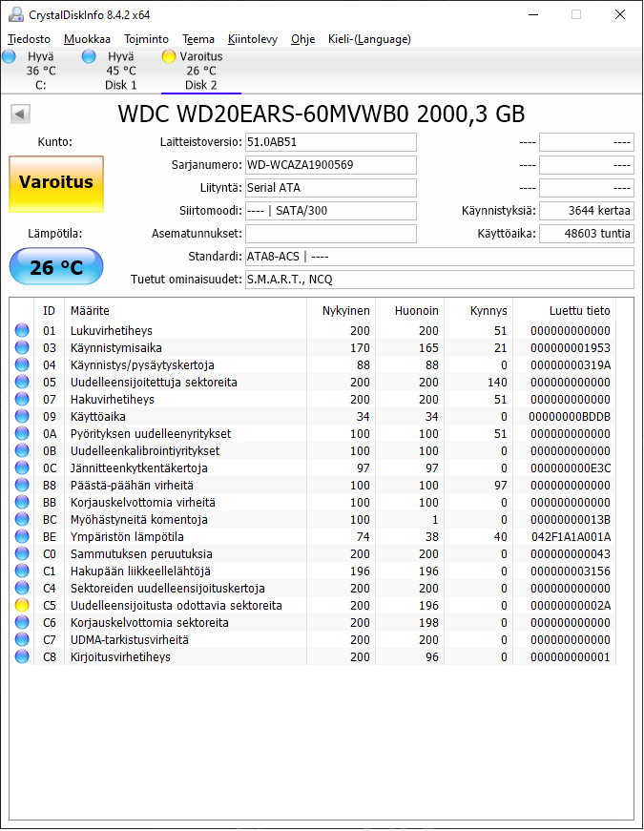Click raw value 00000000BDDB in Käyttöaika row
This screenshot has width=644, height=831.
click(x=570, y=417)
